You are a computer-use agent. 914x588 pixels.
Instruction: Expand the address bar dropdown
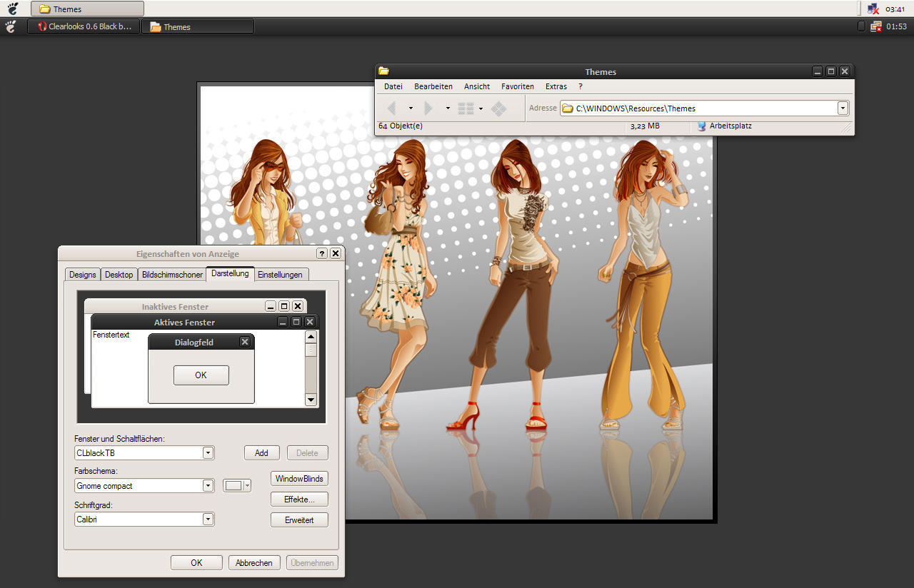coord(843,108)
